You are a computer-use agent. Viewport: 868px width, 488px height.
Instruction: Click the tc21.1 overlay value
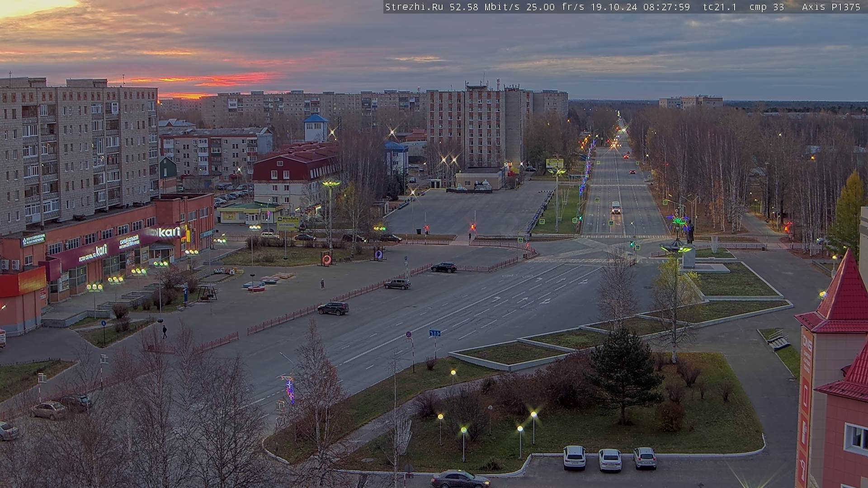720,7
